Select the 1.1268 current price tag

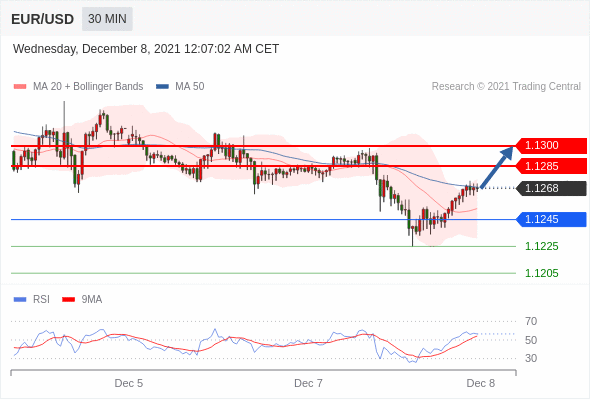(x=551, y=188)
